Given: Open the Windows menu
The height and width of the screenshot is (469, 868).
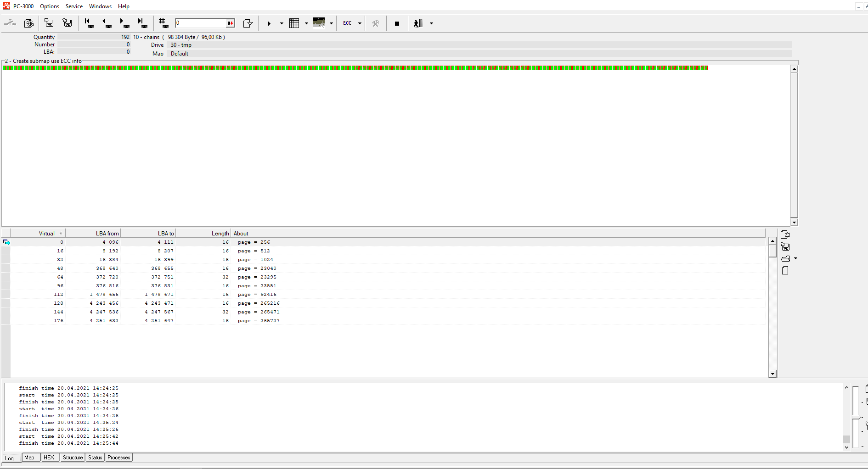Looking at the screenshot, I should (100, 6).
